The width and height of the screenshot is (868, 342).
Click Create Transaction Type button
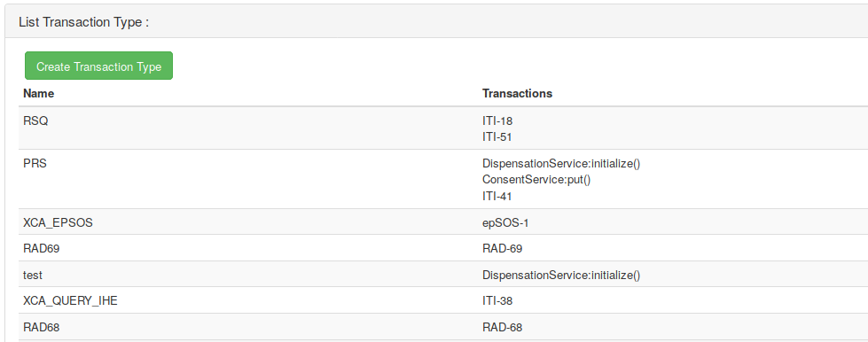click(98, 66)
